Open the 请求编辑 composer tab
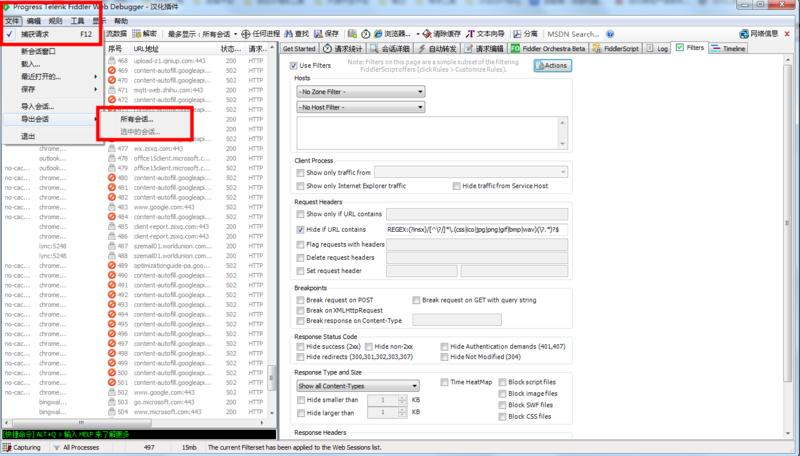The height and width of the screenshot is (456, 800). (484, 48)
